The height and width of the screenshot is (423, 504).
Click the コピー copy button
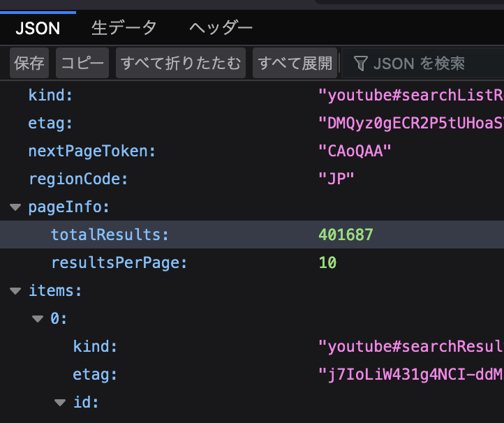tap(82, 63)
